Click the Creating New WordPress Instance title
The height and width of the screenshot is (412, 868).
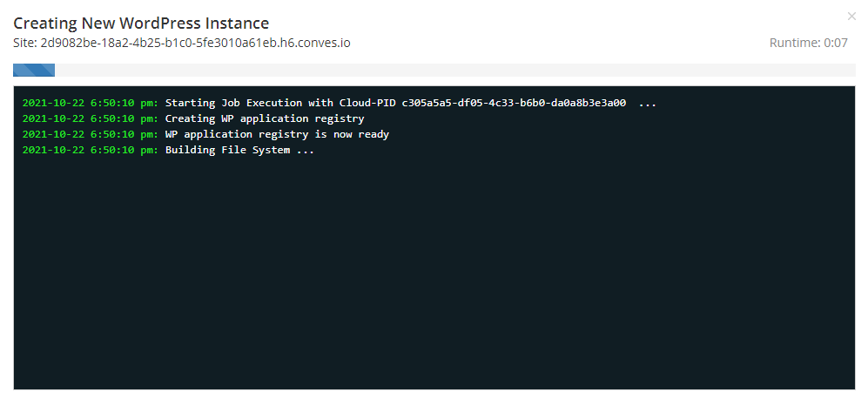[141, 24]
